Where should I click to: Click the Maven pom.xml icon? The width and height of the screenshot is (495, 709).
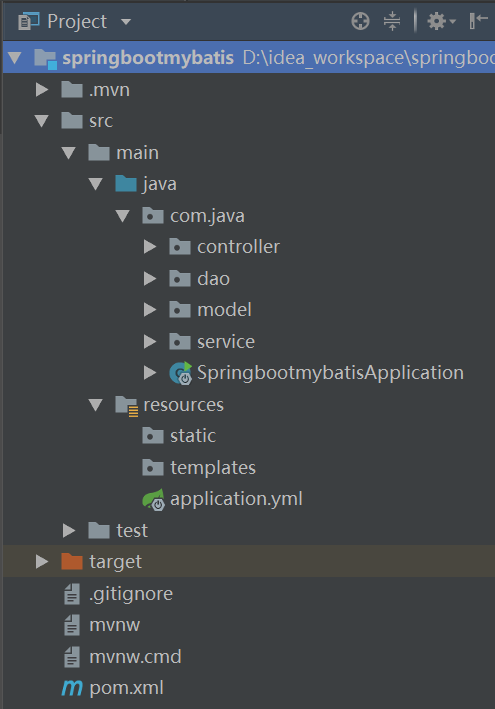[72, 688]
